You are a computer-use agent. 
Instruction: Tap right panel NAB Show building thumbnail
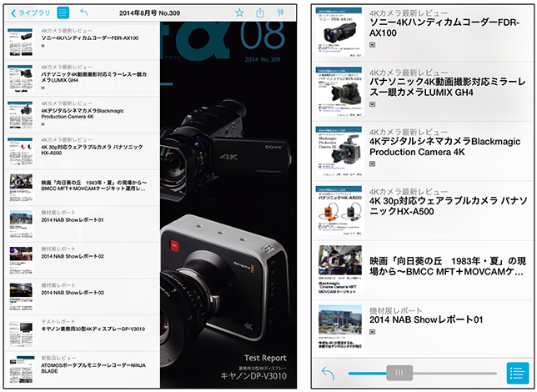click(340, 327)
